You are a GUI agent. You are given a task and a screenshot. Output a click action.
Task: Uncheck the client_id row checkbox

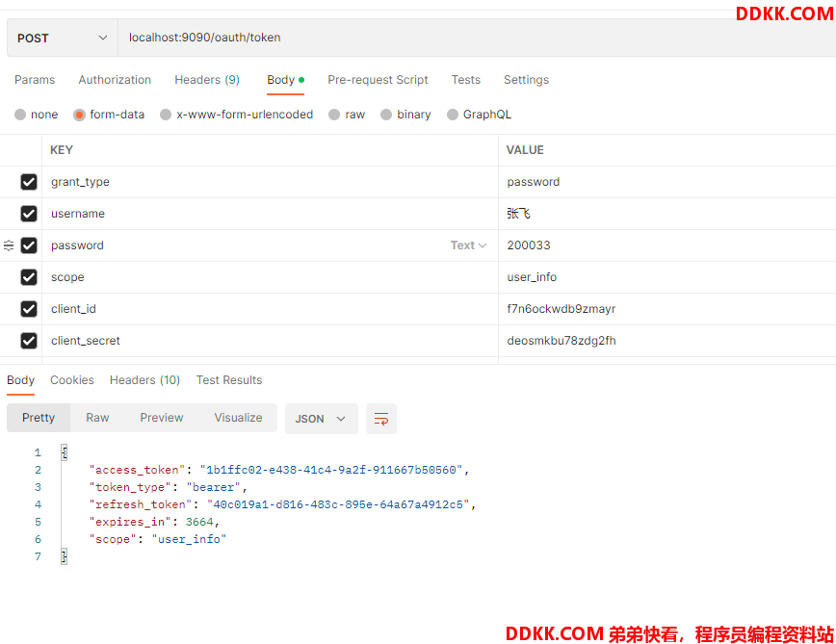pyautogui.click(x=29, y=309)
